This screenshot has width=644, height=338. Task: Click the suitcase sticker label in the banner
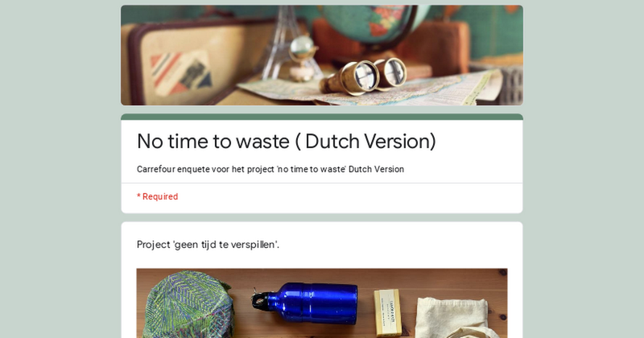pyautogui.click(x=180, y=73)
